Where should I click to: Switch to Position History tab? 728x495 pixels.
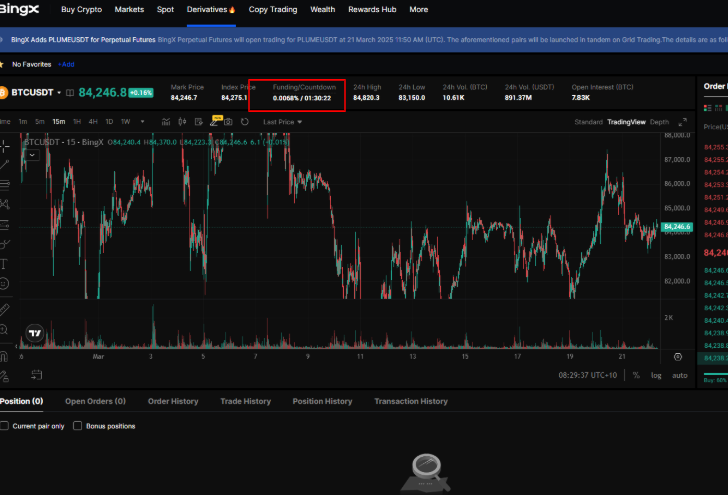tap(322, 401)
